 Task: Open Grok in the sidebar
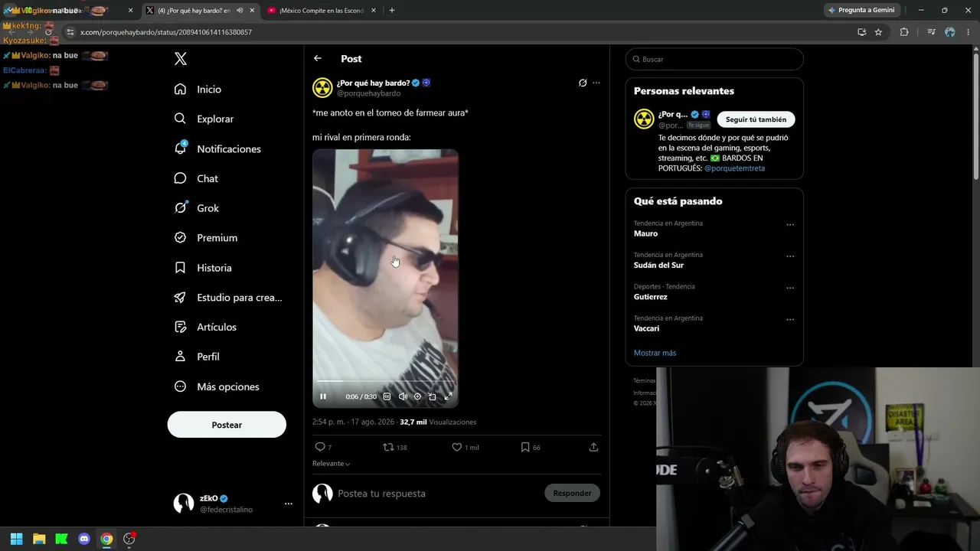click(x=197, y=208)
